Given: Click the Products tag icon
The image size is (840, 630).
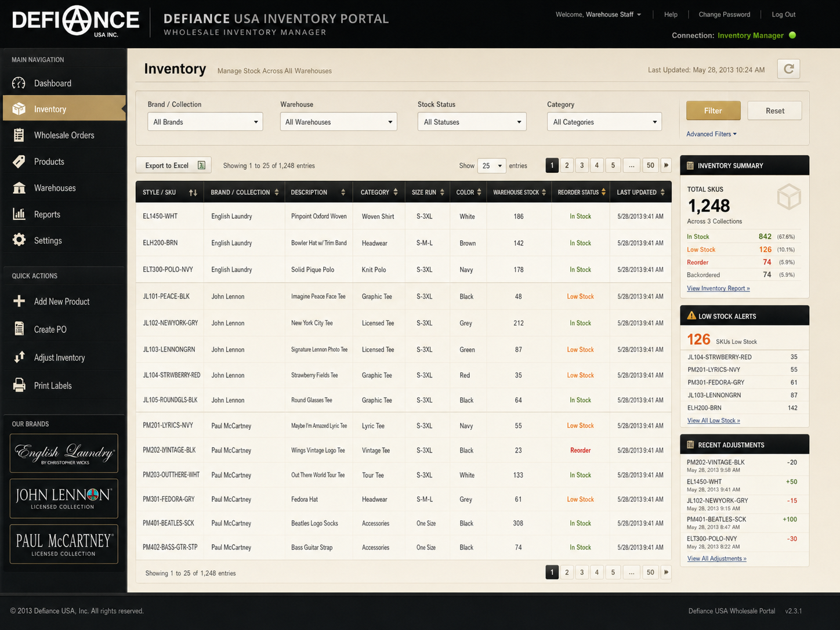Looking at the screenshot, I should click(x=19, y=161).
